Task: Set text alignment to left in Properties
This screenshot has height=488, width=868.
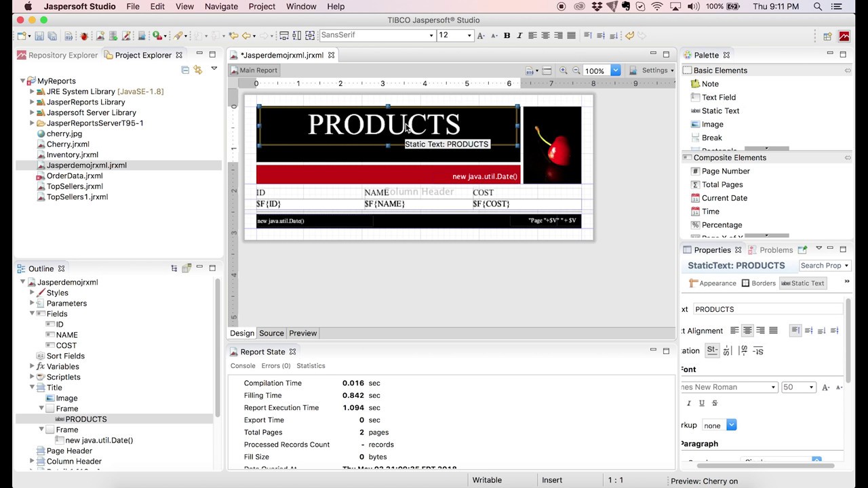Action: [x=734, y=331]
